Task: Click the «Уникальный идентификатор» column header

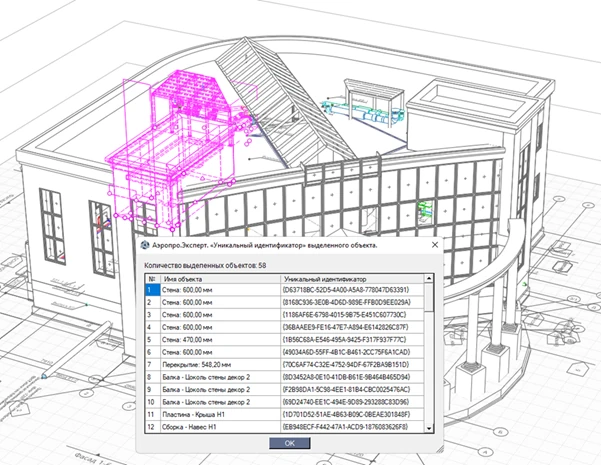Action: pos(353,279)
